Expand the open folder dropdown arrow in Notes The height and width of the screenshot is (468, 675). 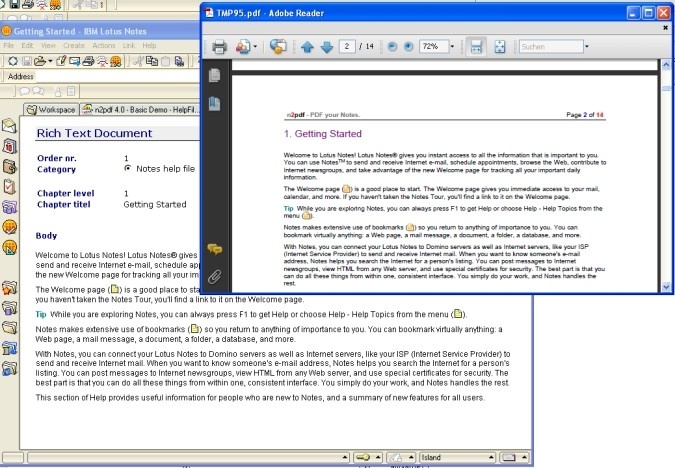click(50, 62)
